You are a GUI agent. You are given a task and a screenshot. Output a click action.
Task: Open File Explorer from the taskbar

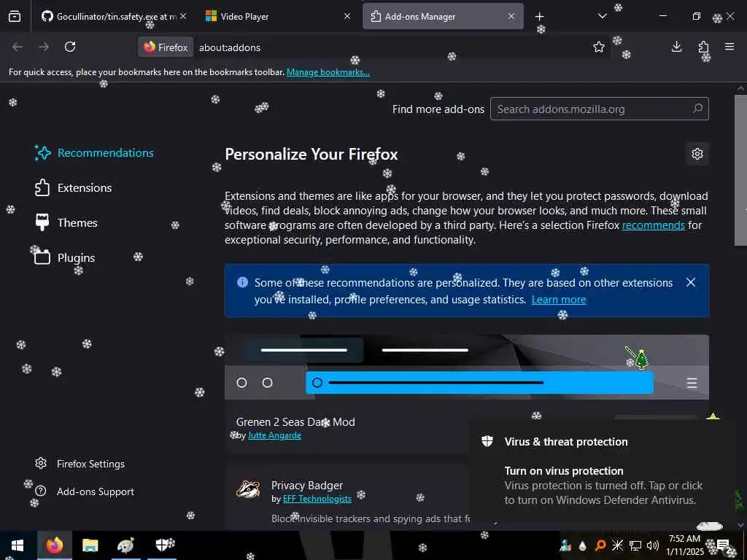pyautogui.click(x=90, y=545)
